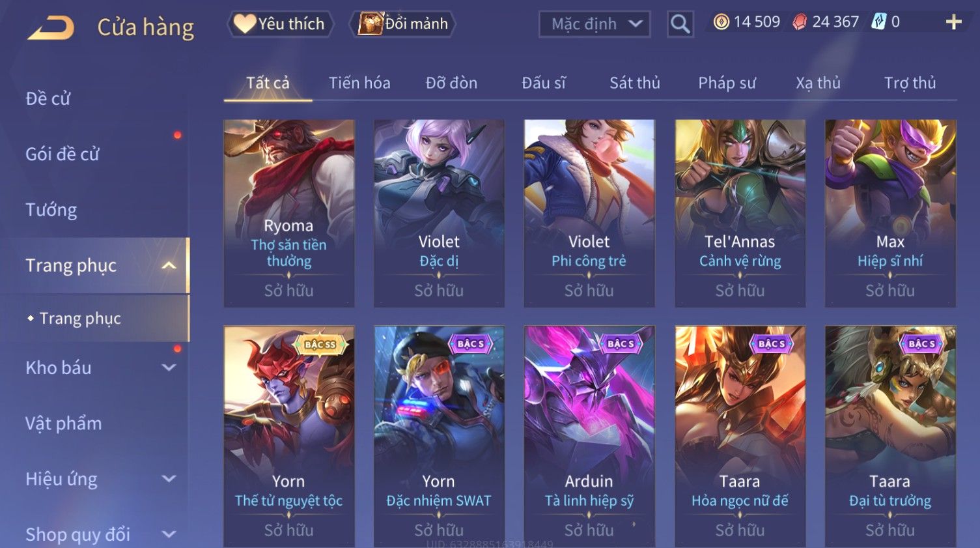Tap the gold coin currency icon
The width and height of the screenshot is (980, 548).
click(721, 22)
